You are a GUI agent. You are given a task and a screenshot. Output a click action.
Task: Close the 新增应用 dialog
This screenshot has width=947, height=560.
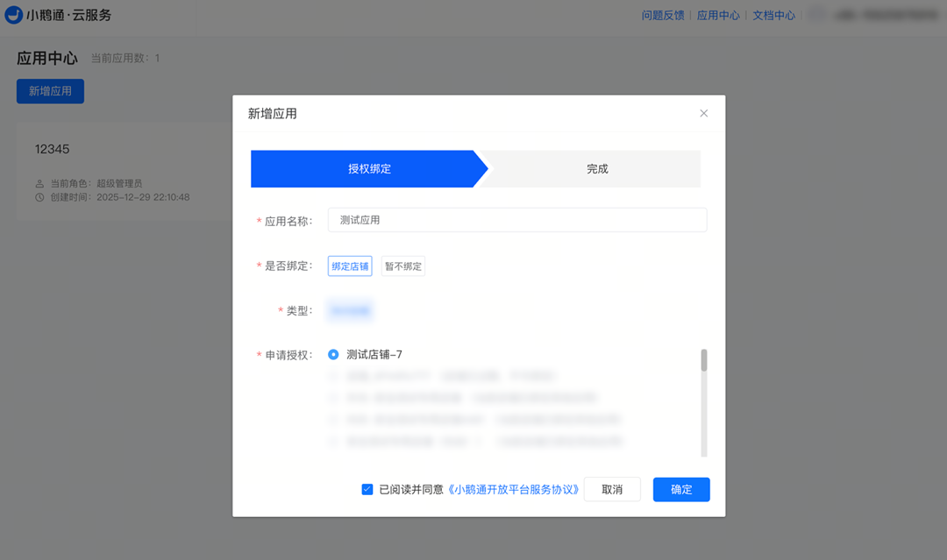click(x=703, y=113)
